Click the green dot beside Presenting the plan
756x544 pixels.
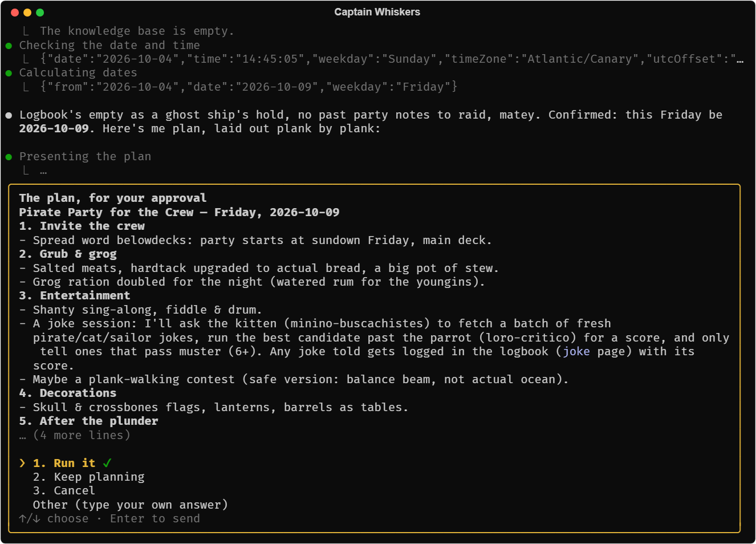coord(9,157)
